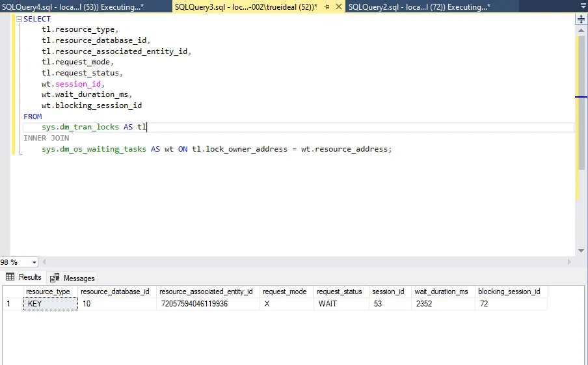This screenshot has height=365, width=588.
Task: Click the Messages tab icon
Action: click(55, 278)
